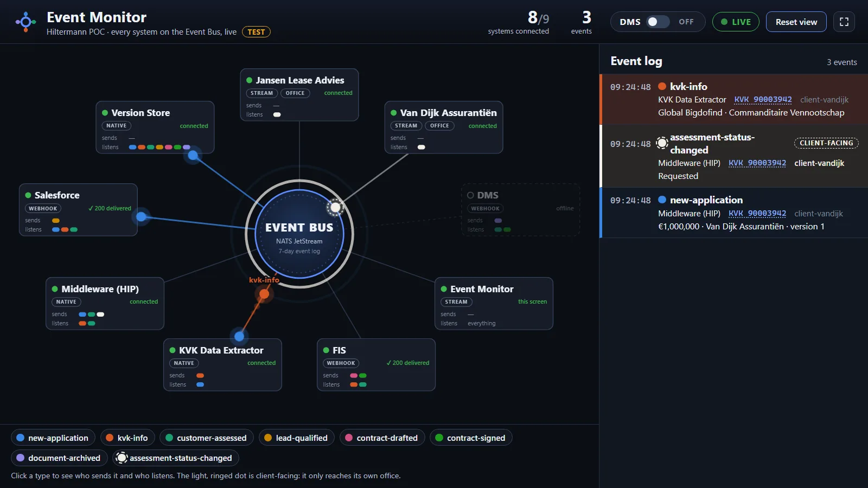Click the orange kvk-info dot in the event log

pyautogui.click(x=662, y=86)
